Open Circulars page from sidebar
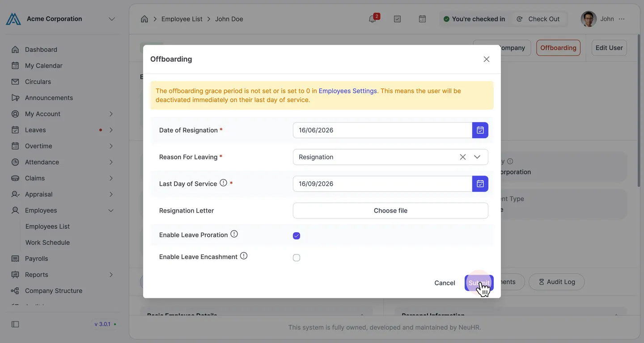The image size is (644, 343). coord(38,82)
